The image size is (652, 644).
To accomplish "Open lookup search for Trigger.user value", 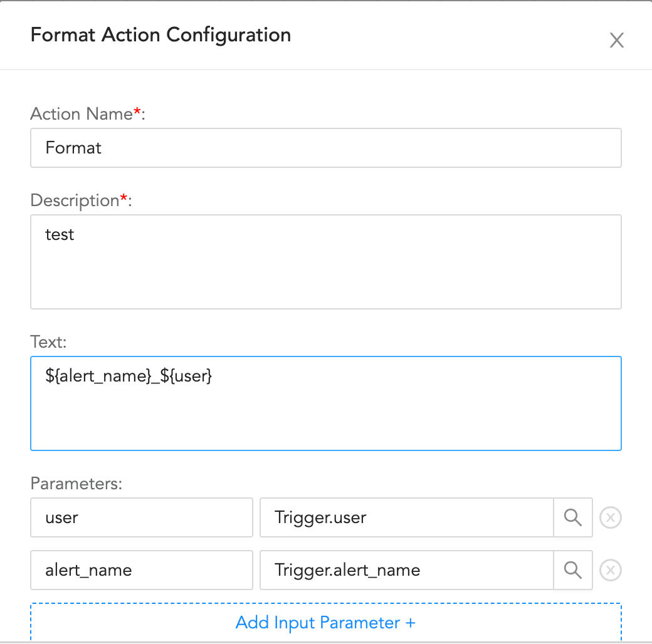I will 573,517.
